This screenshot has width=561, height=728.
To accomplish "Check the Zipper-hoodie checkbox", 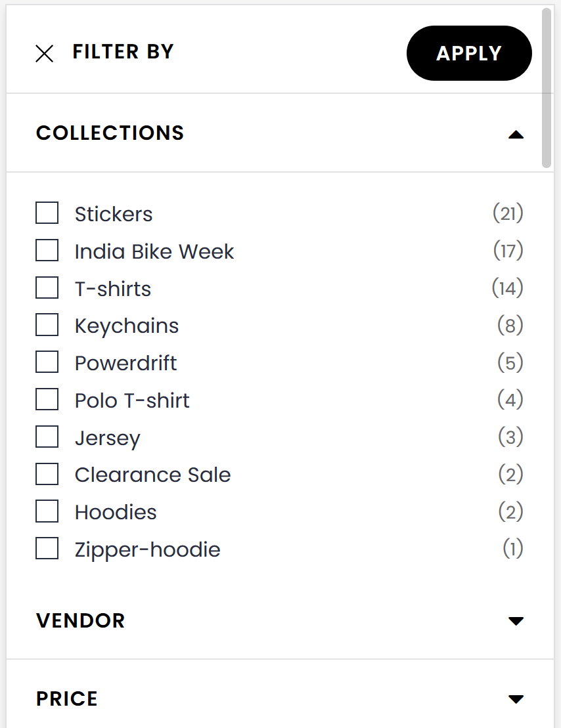I will click(x=47, y=549).
